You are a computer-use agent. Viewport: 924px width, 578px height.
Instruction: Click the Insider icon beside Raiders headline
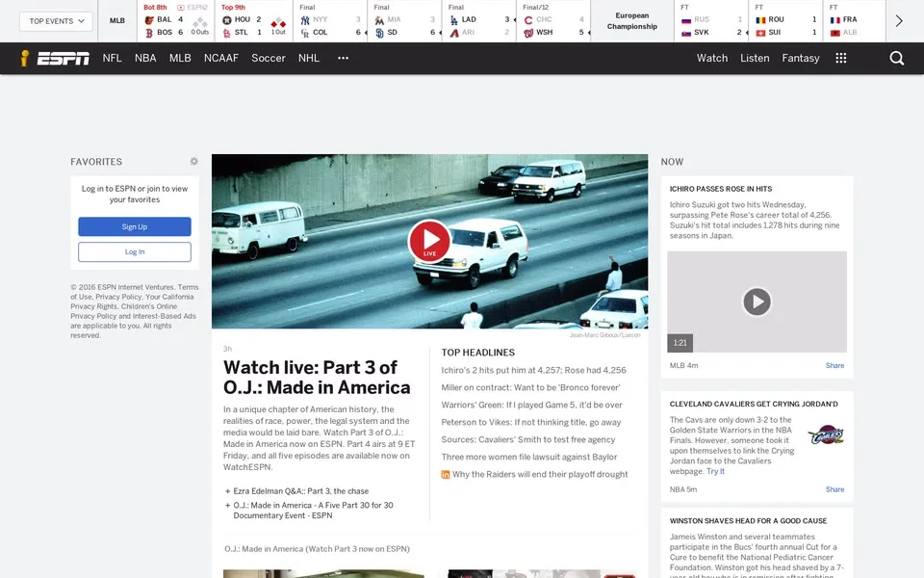(x=446, y=474)
